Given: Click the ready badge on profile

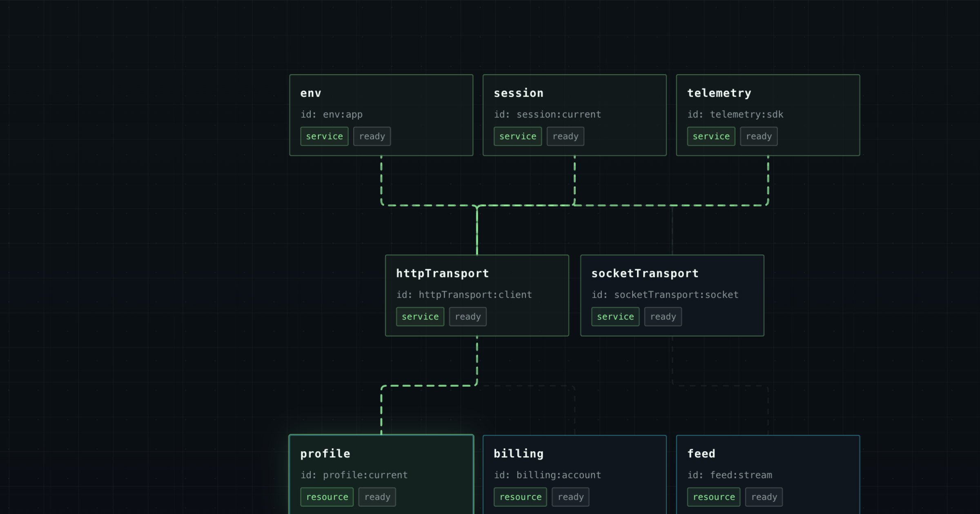Looking at the screenshot, I should click(x=377, y=497).
